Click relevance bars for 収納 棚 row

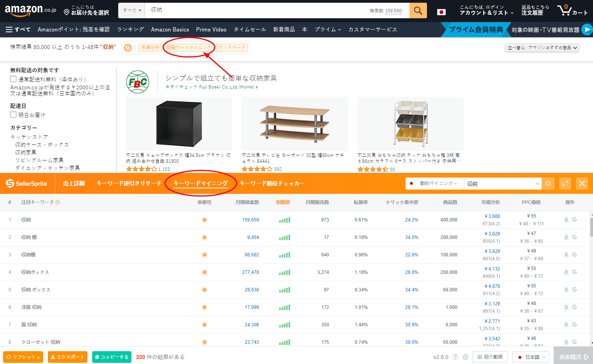pos(285,237)
